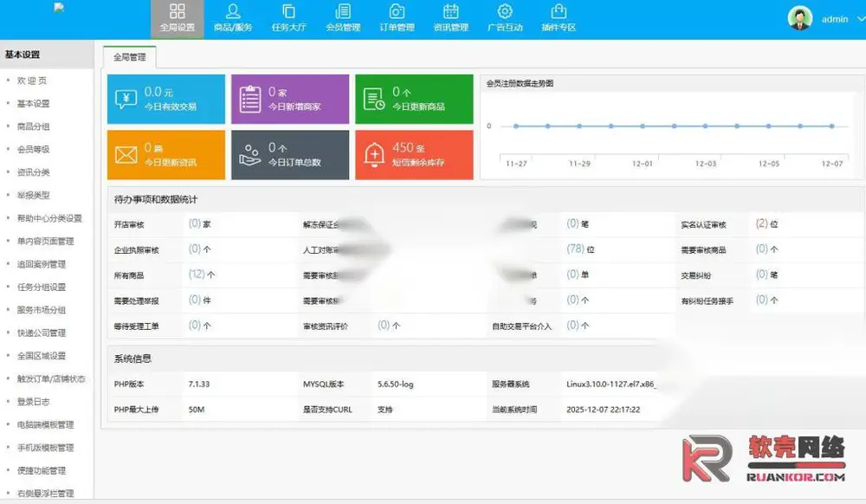This screenshot has height=504, width=866.
Task: Click the (0) count next to 交易纠纷
Action: (x=761, y=275)
